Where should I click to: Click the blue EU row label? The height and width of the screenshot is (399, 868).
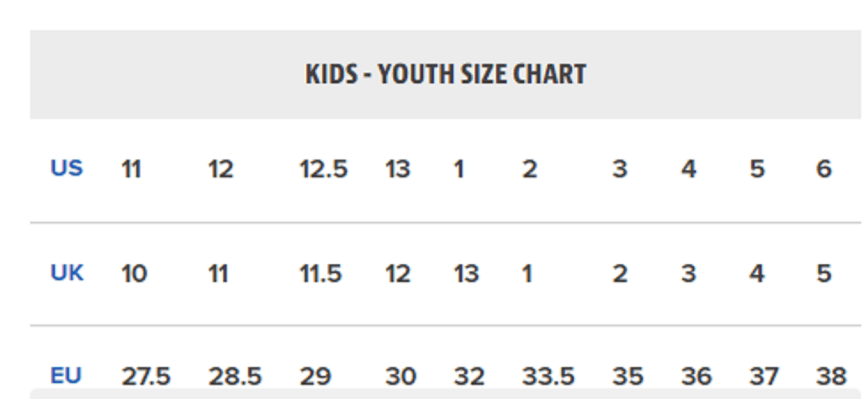pos(66,376)
